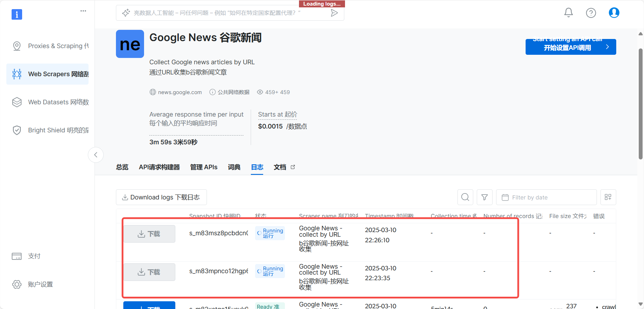
Task: Collapse the sidebar with chevron button
Action: 96,155
